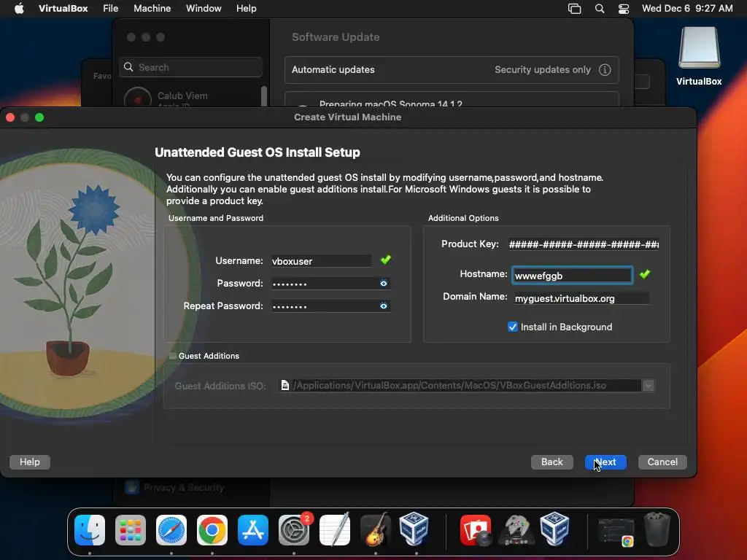The image size is (747, 560).
Task: Click the Domain Name field
Action: pos(581,298)
